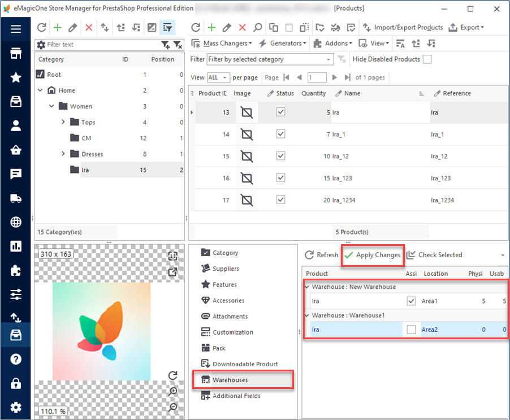The image size is (510, 420).
Task: Collapse the Home category node
Action: coord(40,90)
